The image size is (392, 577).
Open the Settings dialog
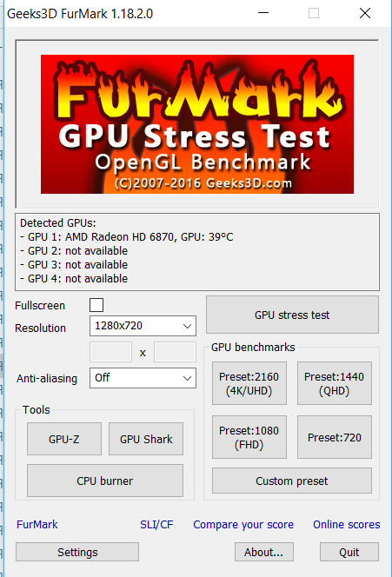[x=77, y=552]
